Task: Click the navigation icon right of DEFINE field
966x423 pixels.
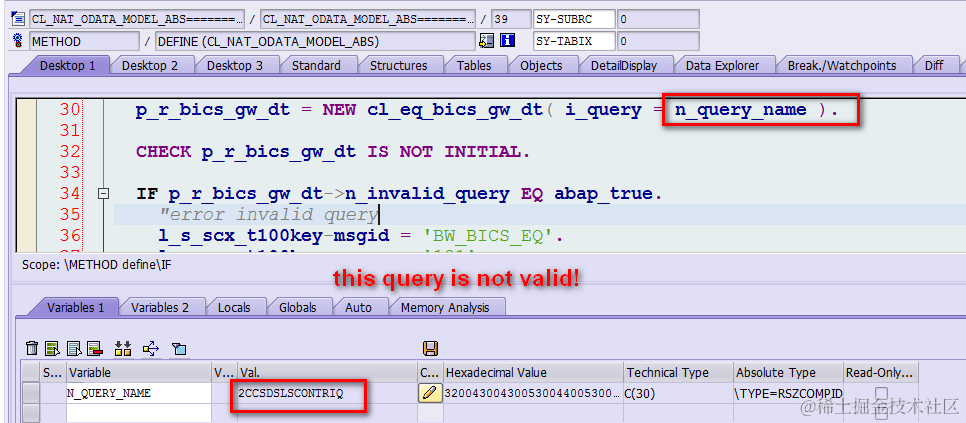Action: click(x=487, y=41)
